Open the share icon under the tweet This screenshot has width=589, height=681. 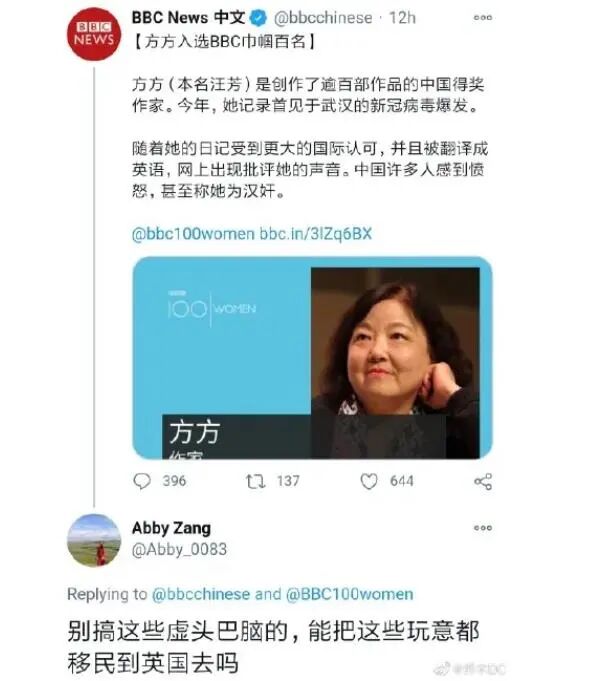click(x=483, y=482)
